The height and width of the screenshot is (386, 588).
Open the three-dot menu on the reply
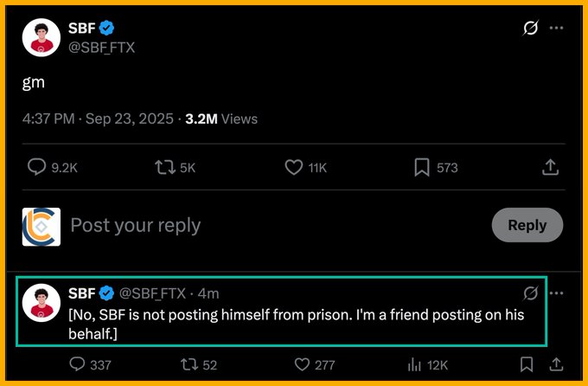(x=557, y=293)
